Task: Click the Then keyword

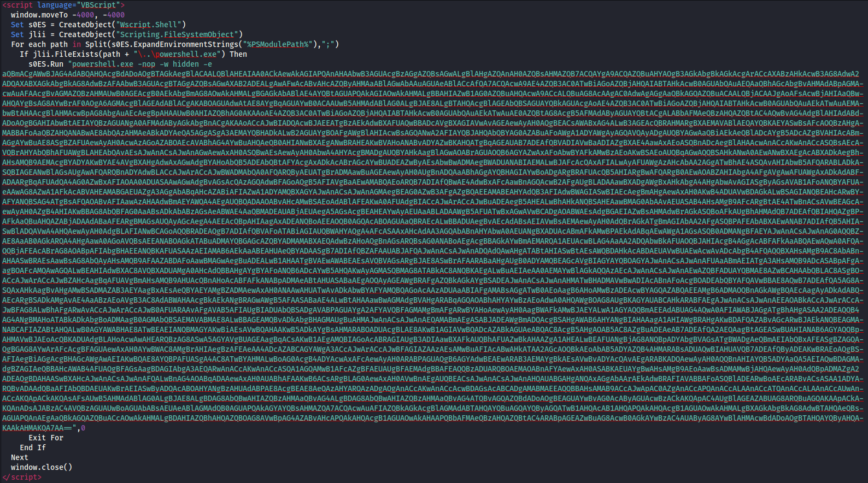Action: [x=238, y=55]
